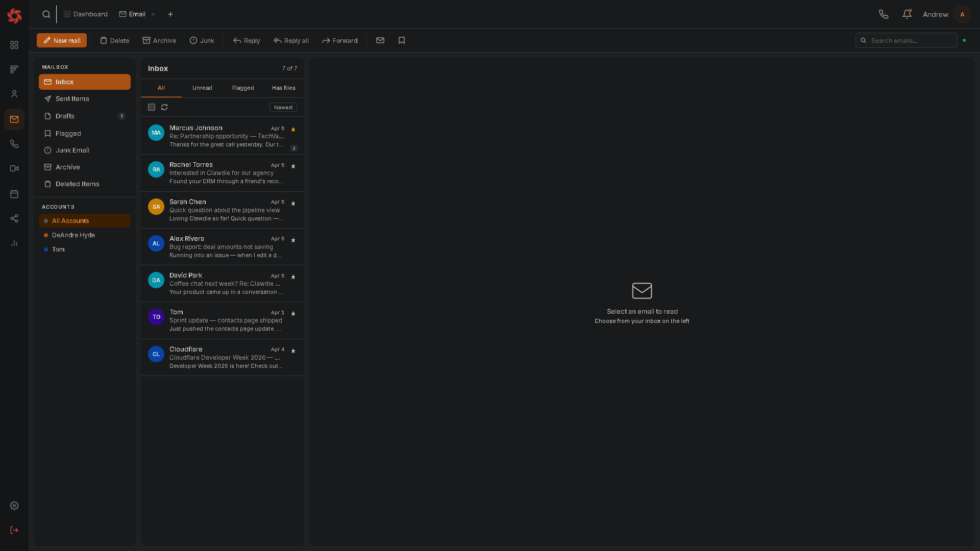Star the Cloudflare email
980x551 pixels.
coord(293,351)
